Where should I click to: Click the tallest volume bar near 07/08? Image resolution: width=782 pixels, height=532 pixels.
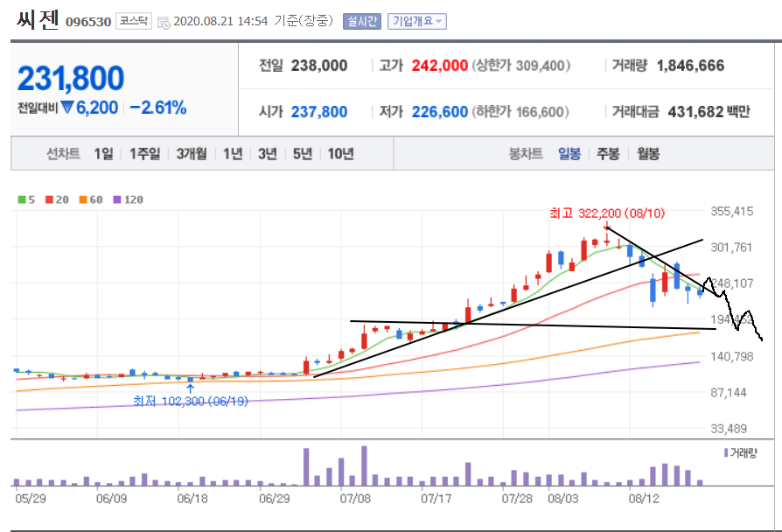coord(364,465)
